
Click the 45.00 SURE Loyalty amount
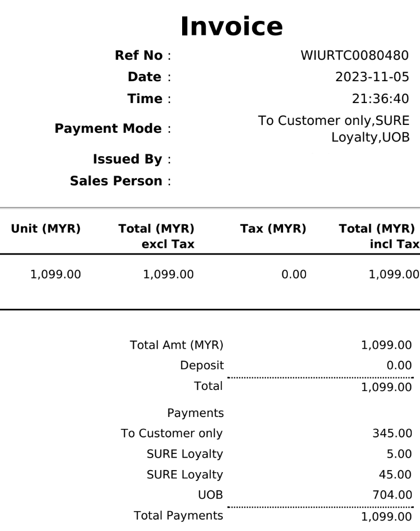(398, 474)
